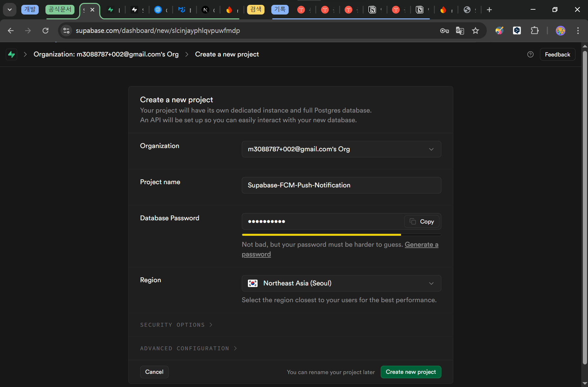The width and height of the screenshot is (588, 387).
Task: Click the saved password key icon
Action: tap(445, 31)
